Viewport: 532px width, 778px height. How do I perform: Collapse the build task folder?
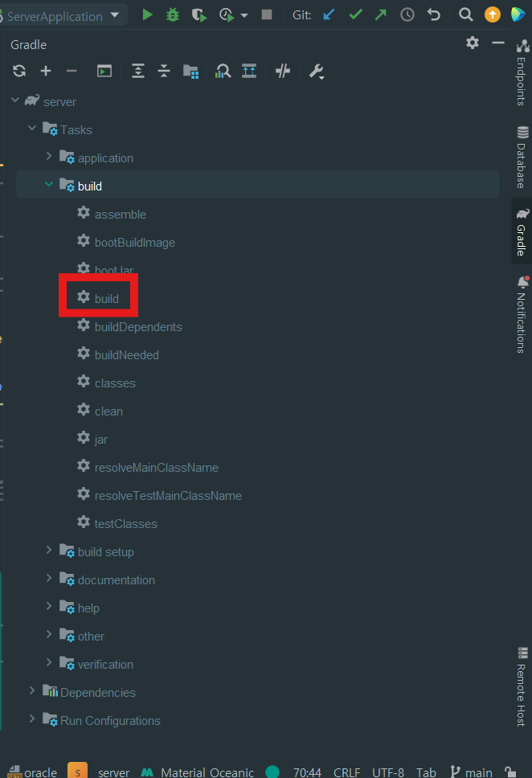[x=49, y=185]
